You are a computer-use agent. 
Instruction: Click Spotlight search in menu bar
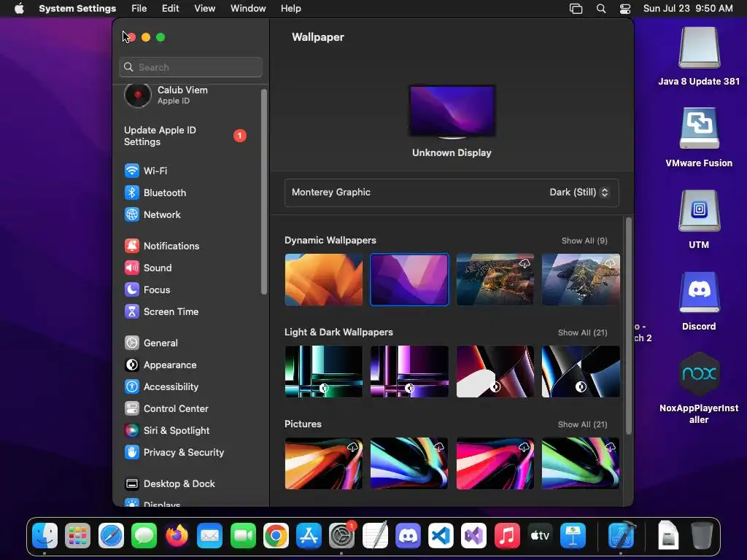click(x=601, y=9)
